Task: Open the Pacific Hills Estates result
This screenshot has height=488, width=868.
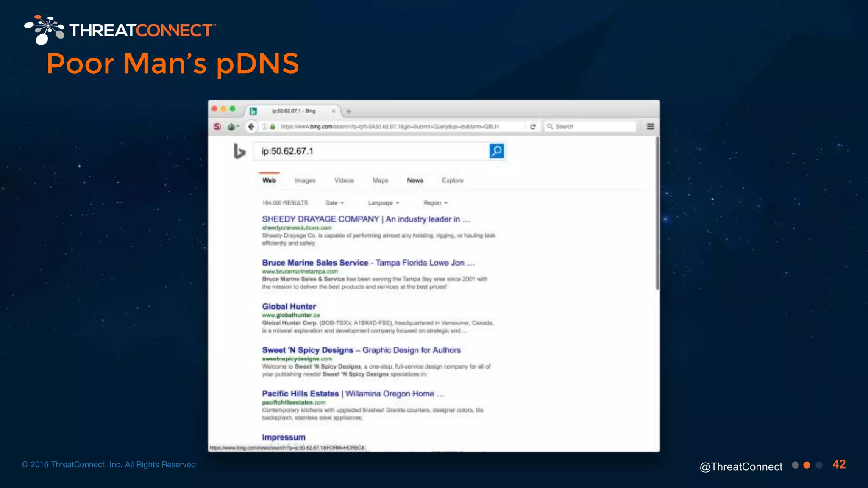Action: point(353,394)
